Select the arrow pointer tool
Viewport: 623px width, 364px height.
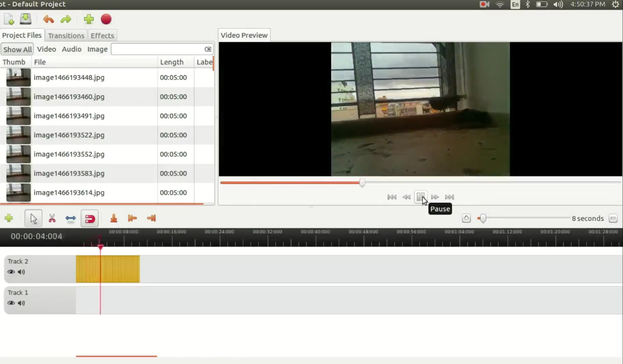(x=34, y=218)
